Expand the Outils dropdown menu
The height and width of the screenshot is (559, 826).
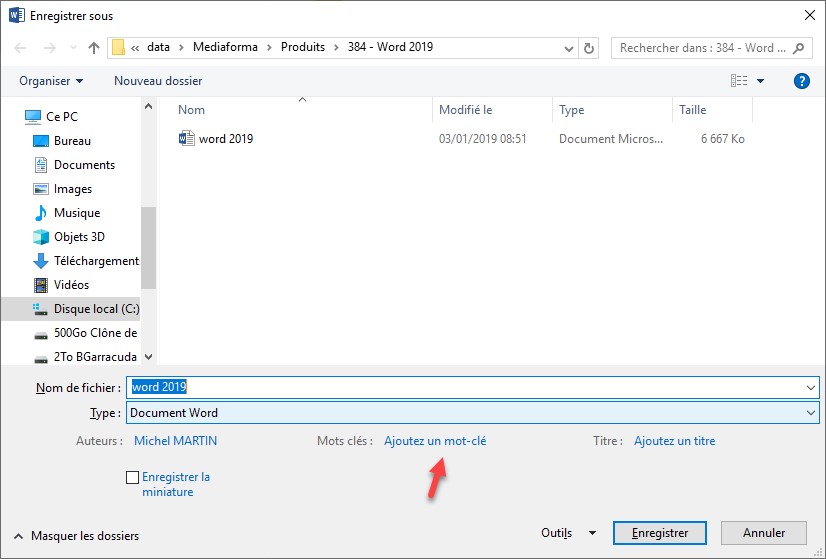[568, 533]
